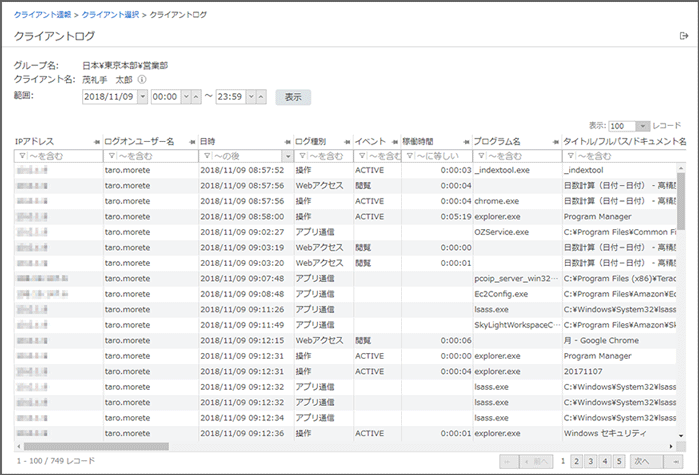Screen dimensions: 699x475
Task: Go to page 2 of the log
Action: coord(577,461)
